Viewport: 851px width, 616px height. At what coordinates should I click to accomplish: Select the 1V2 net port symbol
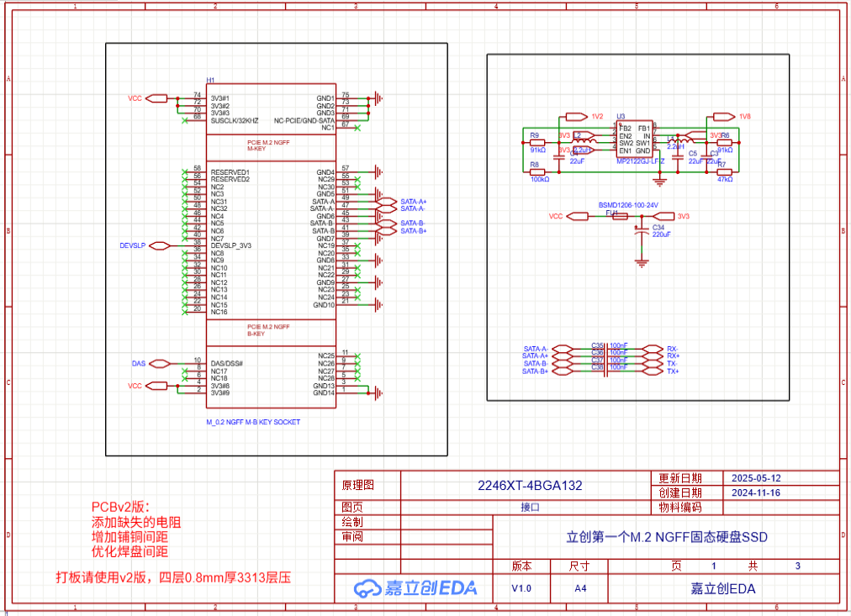[577, 116]
